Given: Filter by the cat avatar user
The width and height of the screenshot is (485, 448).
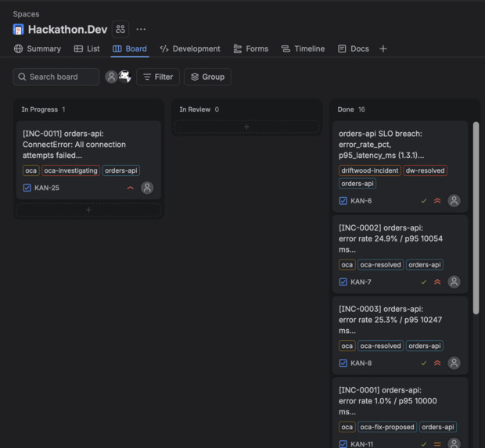Looking at the screenshot, I should pos(125,77).
